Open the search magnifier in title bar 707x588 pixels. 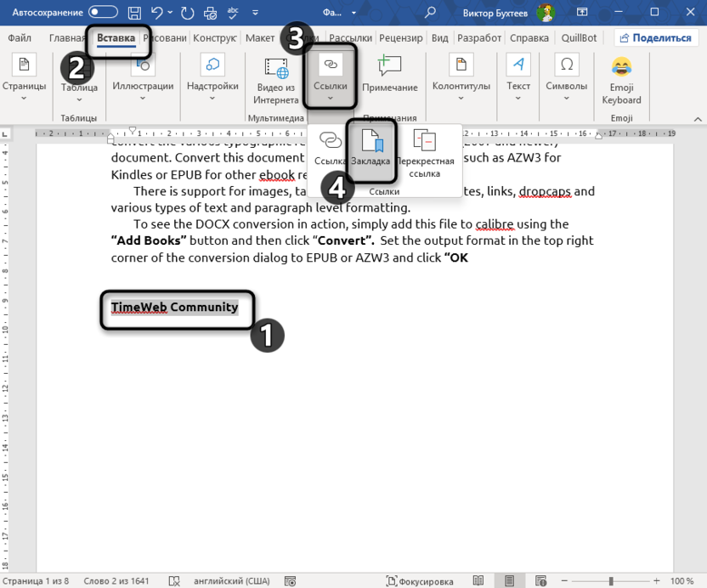coord(431,12)
